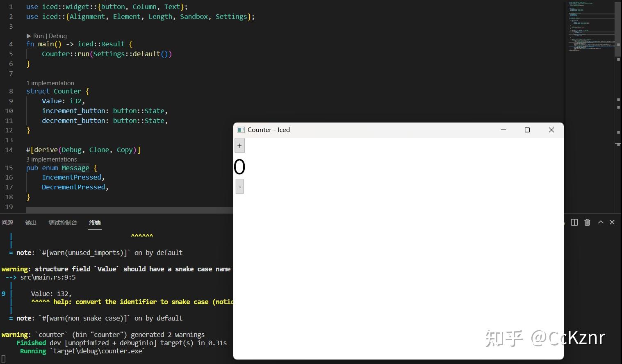Switch to the 问题 (Problems) tab
This screenshot has width=622, height=364.
tap(7, 223)
